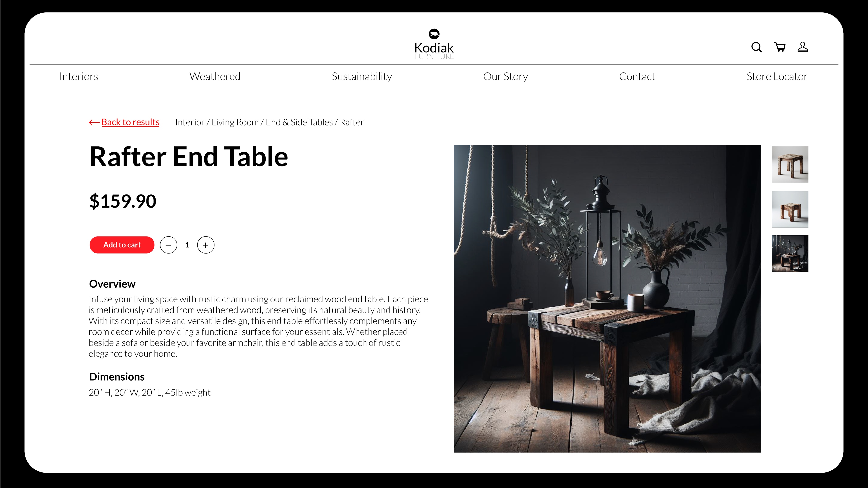868x488 pixels.
Task: Go back to results link
Action: point(130,122)
